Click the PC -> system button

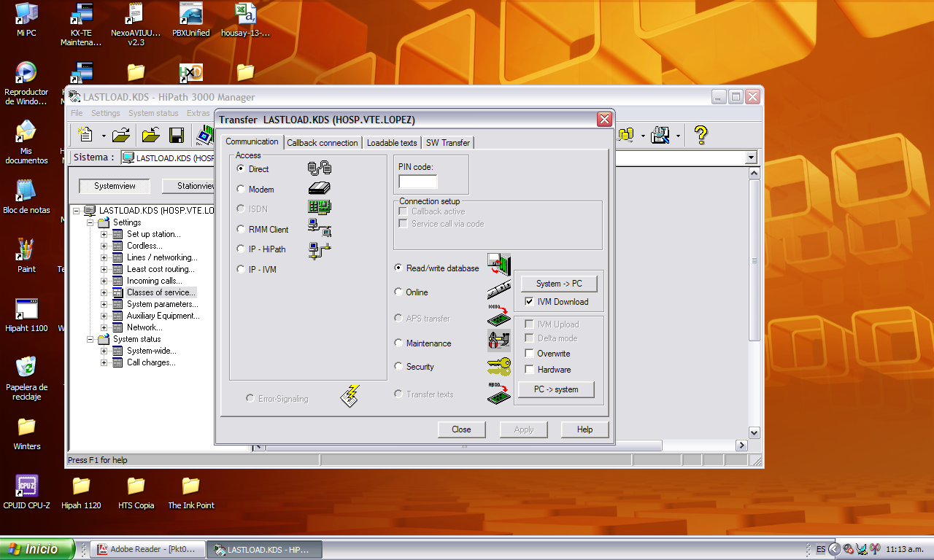556,389
